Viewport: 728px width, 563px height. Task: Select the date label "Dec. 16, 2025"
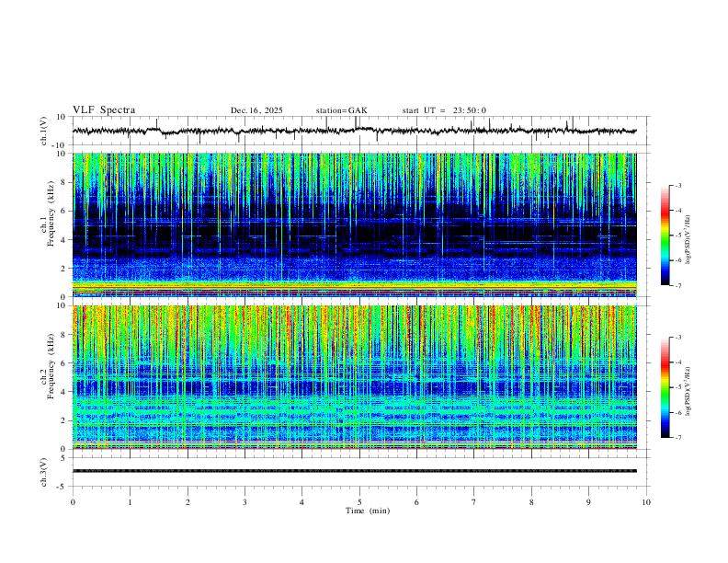pyautogui.click(x=256, y=110)
